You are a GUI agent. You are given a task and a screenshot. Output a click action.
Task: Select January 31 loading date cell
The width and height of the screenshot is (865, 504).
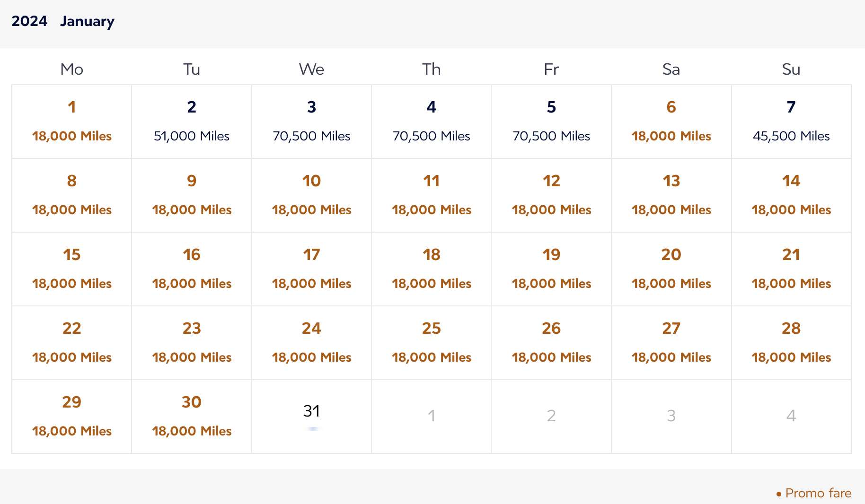click(311, 416)
